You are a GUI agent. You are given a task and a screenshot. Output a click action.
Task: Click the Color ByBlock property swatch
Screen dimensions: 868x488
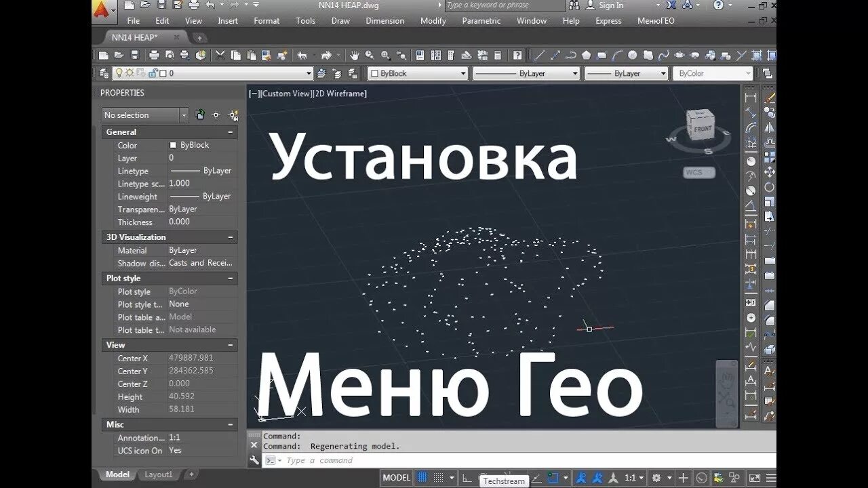coord(174,145)
